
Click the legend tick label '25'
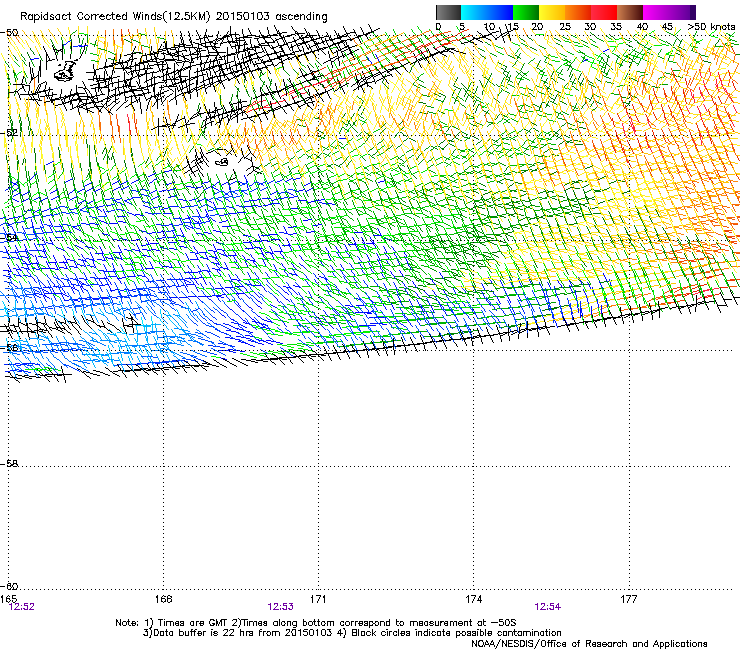pos(565,27)
